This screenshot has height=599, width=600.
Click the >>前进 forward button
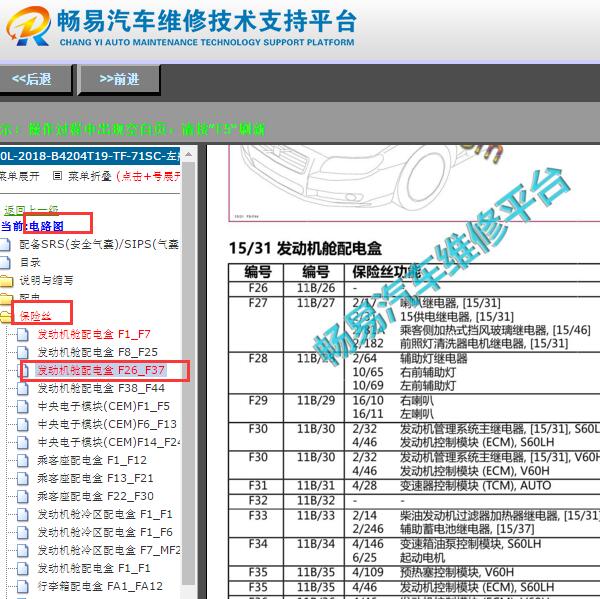pos(119,80)
